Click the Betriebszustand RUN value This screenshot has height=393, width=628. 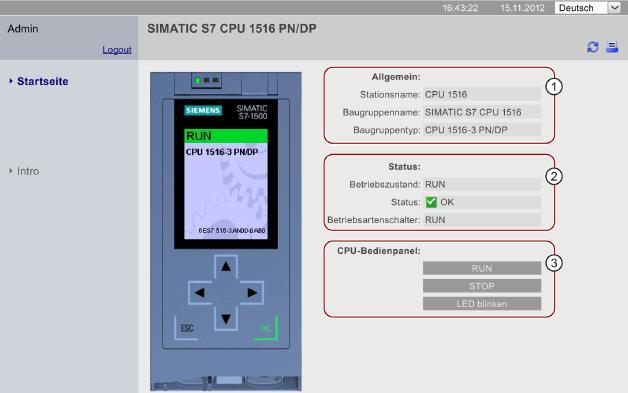[482, 184]
